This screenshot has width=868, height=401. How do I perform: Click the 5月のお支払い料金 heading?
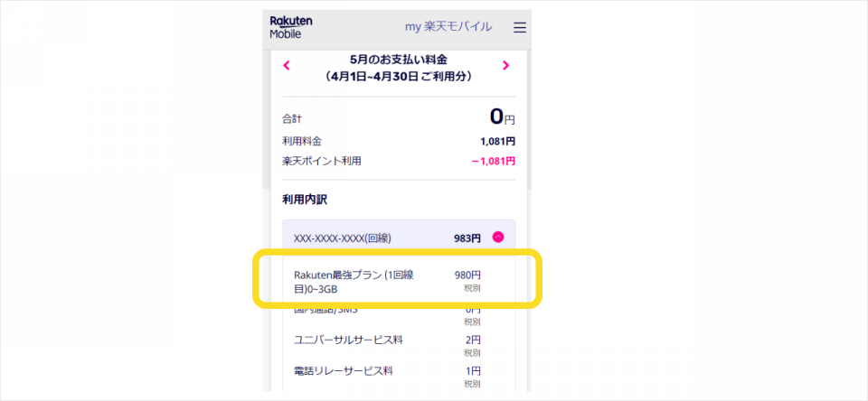pos(397,60)
